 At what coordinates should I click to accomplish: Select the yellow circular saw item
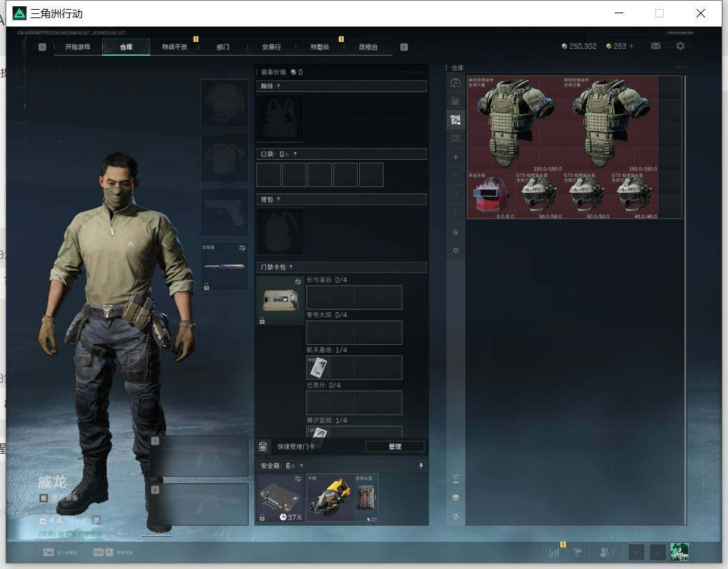330,498
